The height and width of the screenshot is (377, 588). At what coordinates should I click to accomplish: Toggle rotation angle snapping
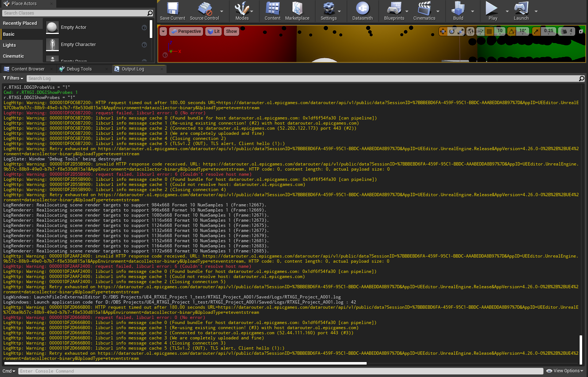tap(511, 31)
